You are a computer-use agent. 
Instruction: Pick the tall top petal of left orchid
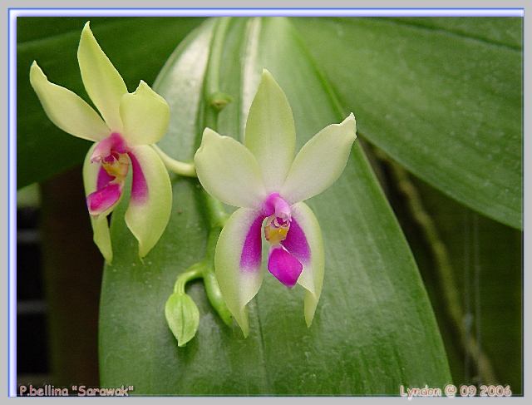[x=101, y=75]
